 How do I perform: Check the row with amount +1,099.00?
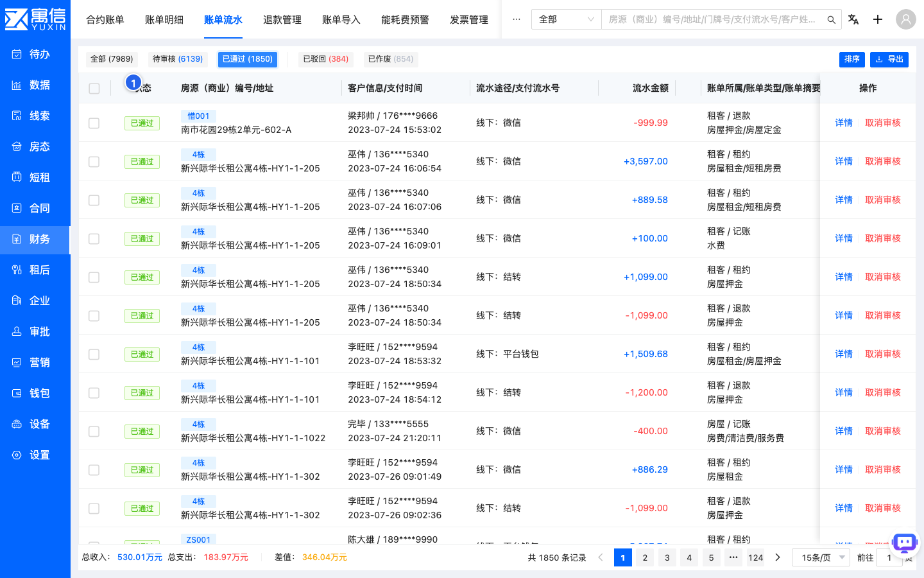(94, 277)
